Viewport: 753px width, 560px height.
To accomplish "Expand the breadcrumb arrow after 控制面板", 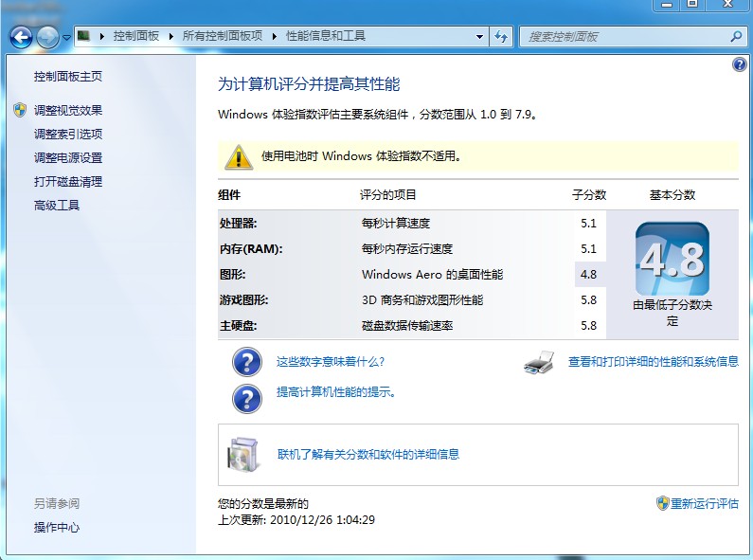I will click(x=172, y=36).
